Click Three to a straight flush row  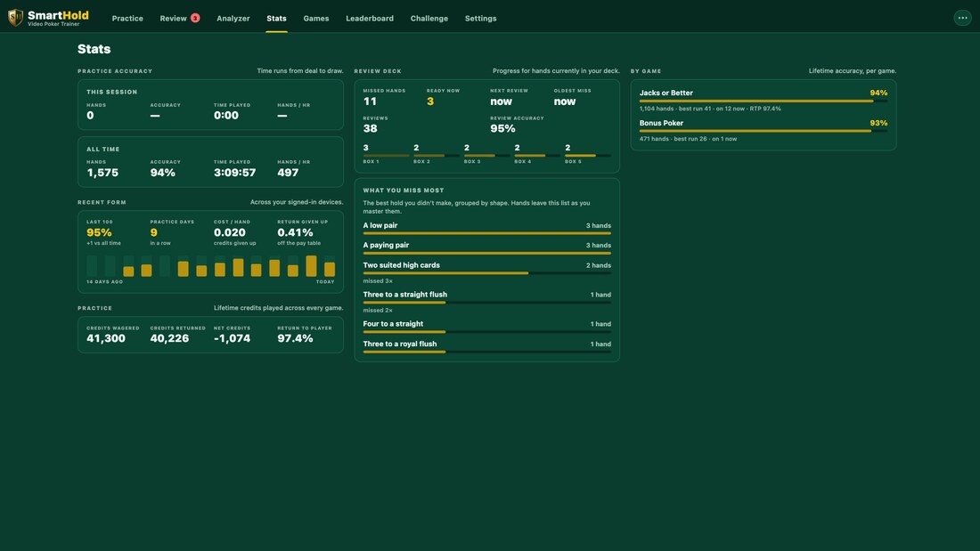(x=486, y=303)
